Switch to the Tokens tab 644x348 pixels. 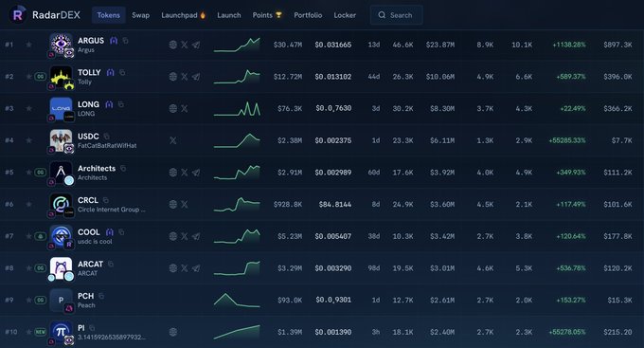[108, 15]
